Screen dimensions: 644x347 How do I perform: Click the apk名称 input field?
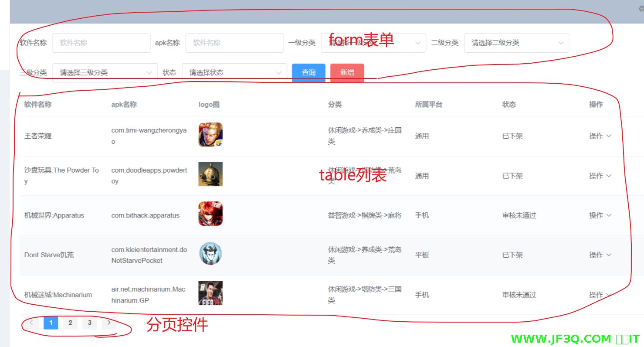(x=234, y=43)
